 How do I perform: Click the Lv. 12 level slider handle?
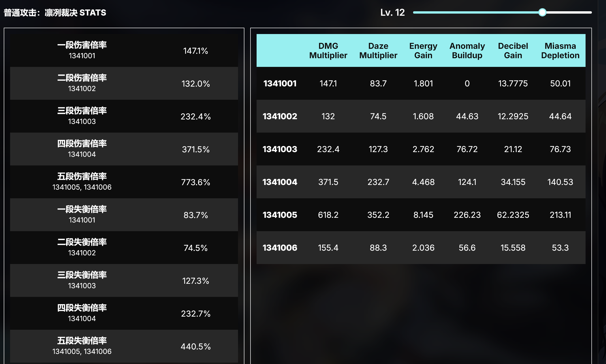pos(542,12)
